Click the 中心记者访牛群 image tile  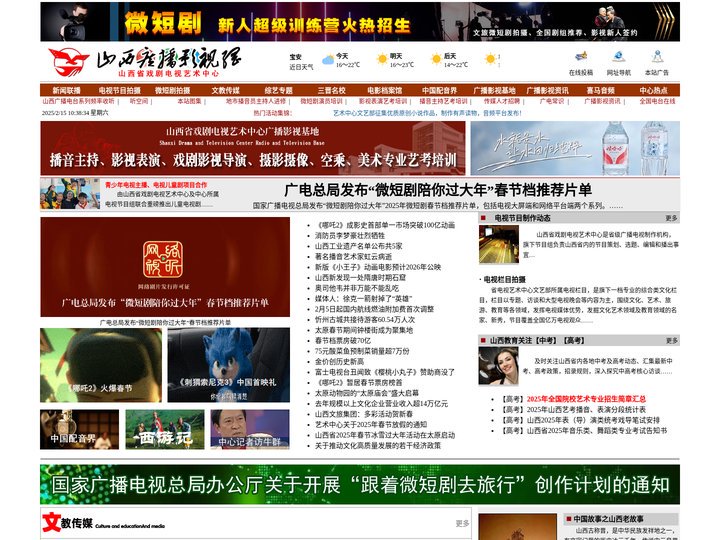click(x=250, y=429)
